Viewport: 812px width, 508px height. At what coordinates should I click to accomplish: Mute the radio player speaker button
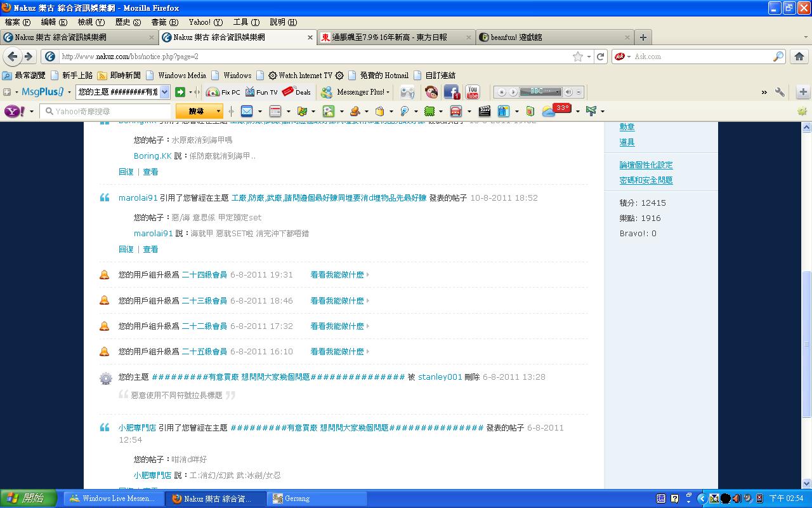(x=568, y=92)
